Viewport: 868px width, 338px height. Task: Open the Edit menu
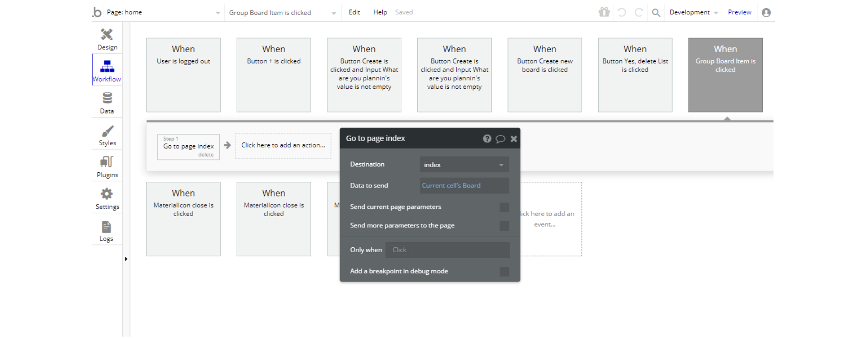pyautogui.click(x=354, y=12)
